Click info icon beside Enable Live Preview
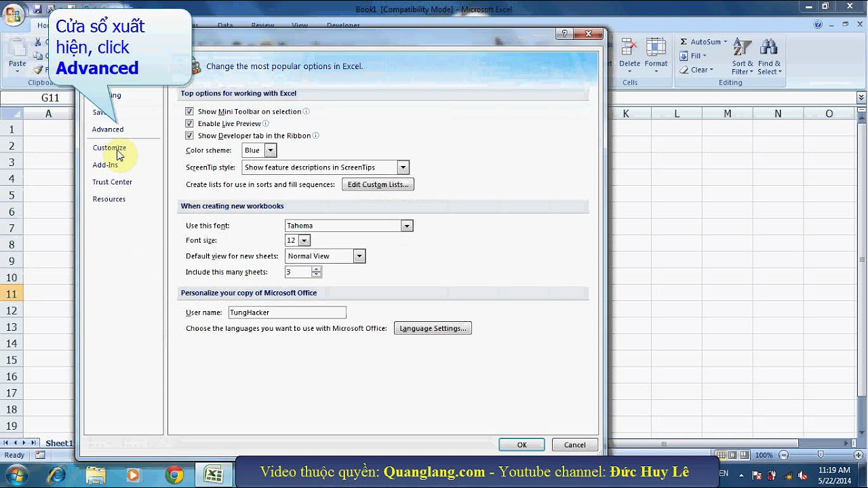Viewport: 868px width, 488px height. point(266,123)
